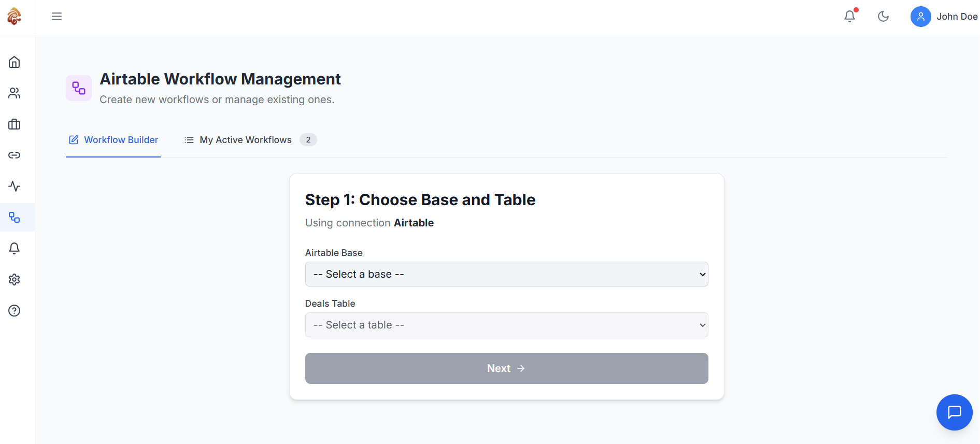Screen dimensions: 980x444
Task: Open the John Doe user menu
Action: tap(944, 17)
